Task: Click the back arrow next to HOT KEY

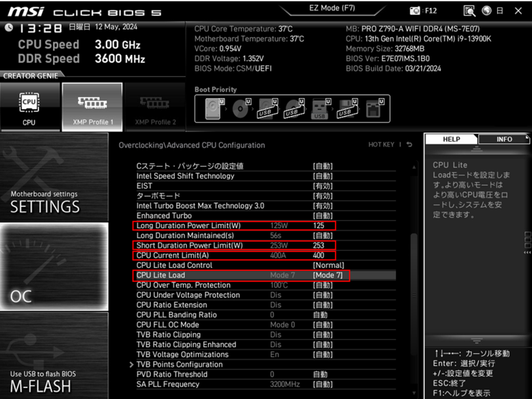Action: [x=409, y=145]
